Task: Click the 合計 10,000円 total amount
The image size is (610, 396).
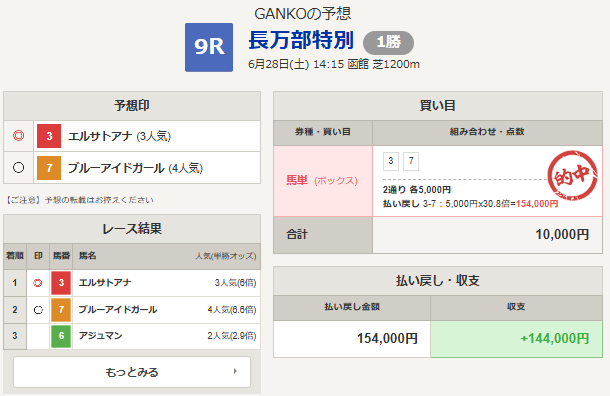Action: 562,235
